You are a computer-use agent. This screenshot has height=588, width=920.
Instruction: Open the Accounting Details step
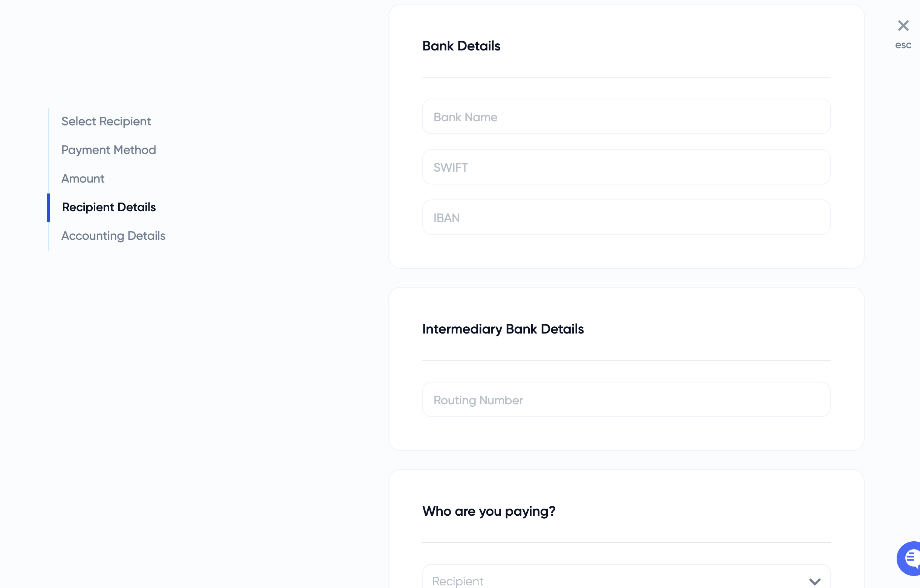[113, 236]
